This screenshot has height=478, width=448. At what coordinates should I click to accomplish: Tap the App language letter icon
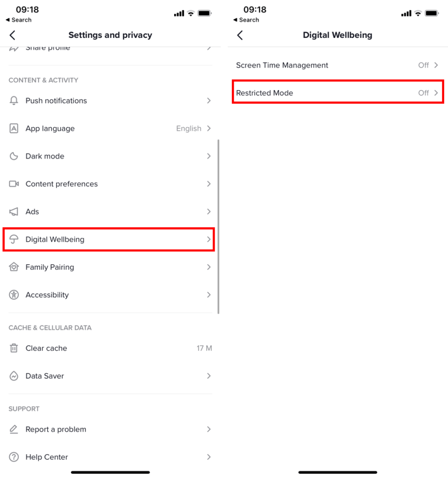click(14, 128)
